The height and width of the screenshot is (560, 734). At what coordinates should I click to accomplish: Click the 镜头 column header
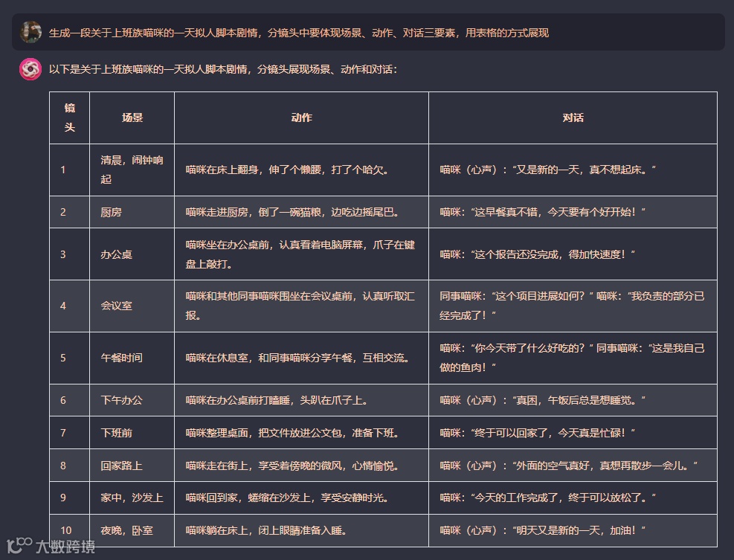[69, 118]
